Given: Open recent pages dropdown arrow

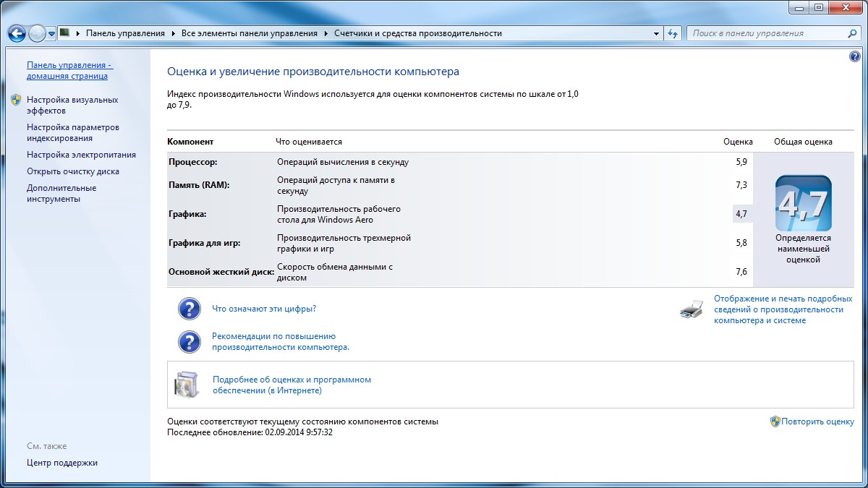Looking at the screenshot, I should (x=52, y=34).
